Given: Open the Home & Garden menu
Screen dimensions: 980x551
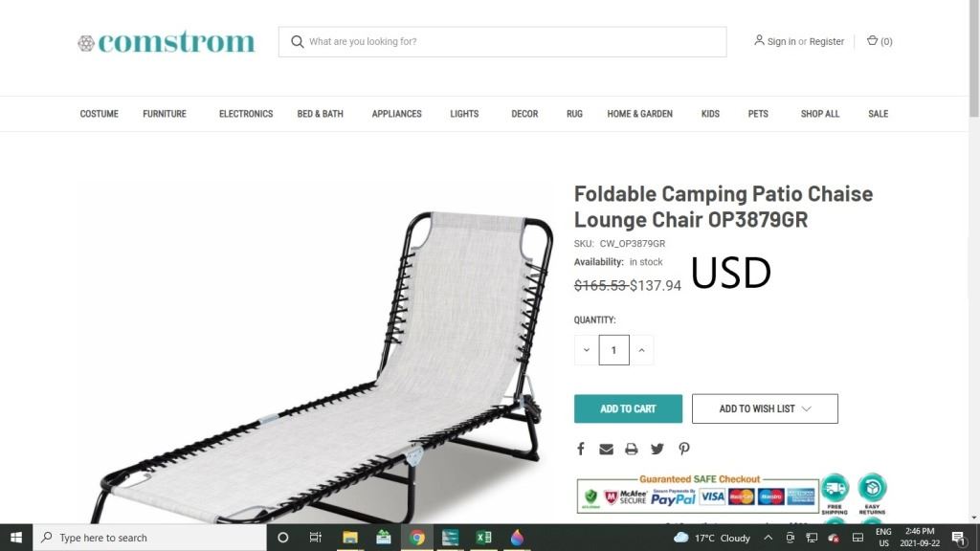Looking at the screenshot, I should pyautogui.click(x=639, y=114).
